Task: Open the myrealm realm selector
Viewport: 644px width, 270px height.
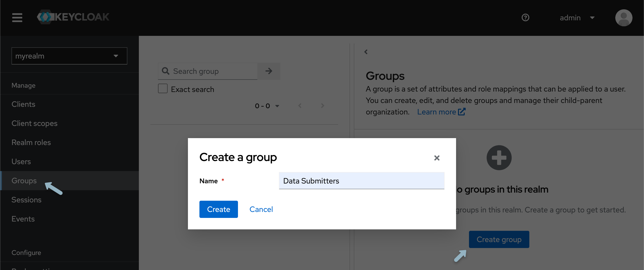Action: coord(69,56)
